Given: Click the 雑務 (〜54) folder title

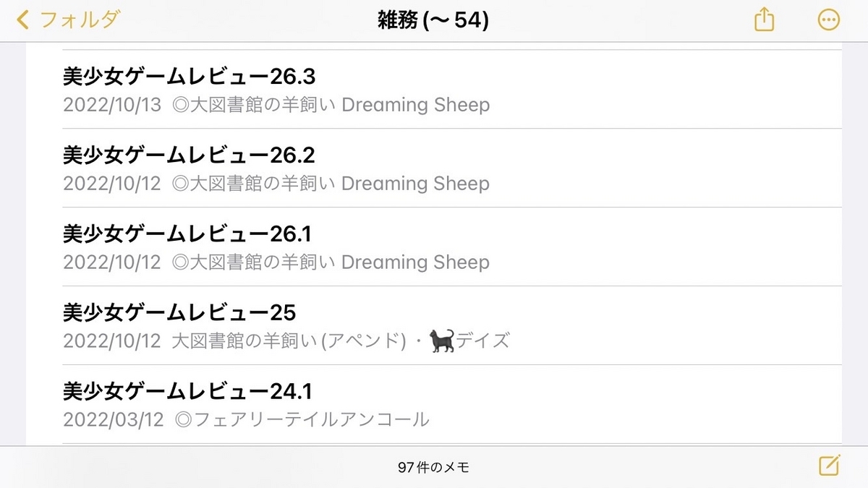Looking at the screenshot, I should tap(433, 20).
